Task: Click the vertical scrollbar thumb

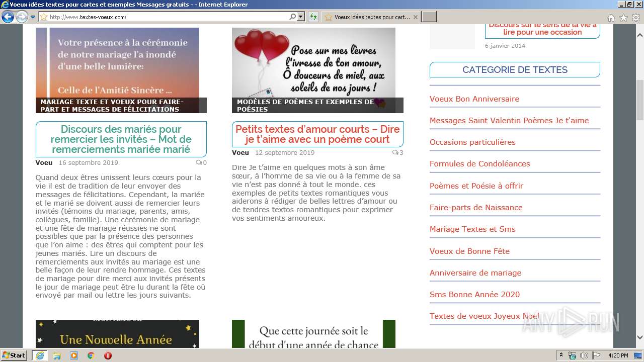Action: point(640,100)
